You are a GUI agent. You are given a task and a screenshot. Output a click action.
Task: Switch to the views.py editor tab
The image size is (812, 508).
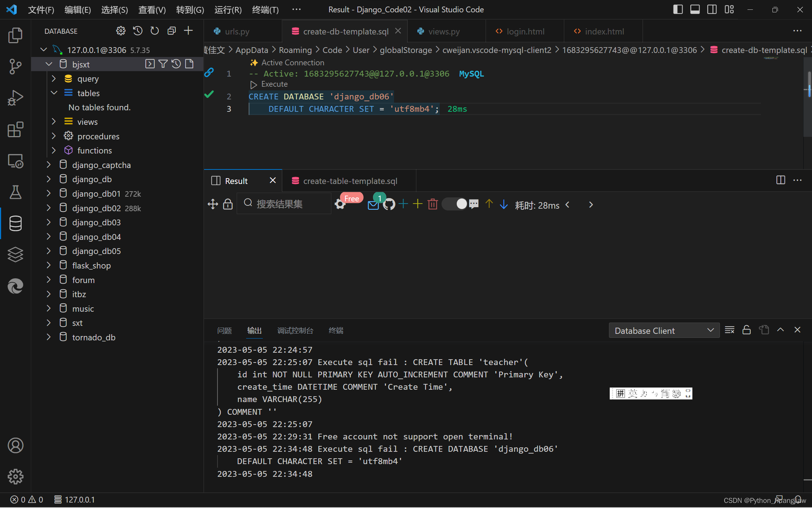coord(444,32)
